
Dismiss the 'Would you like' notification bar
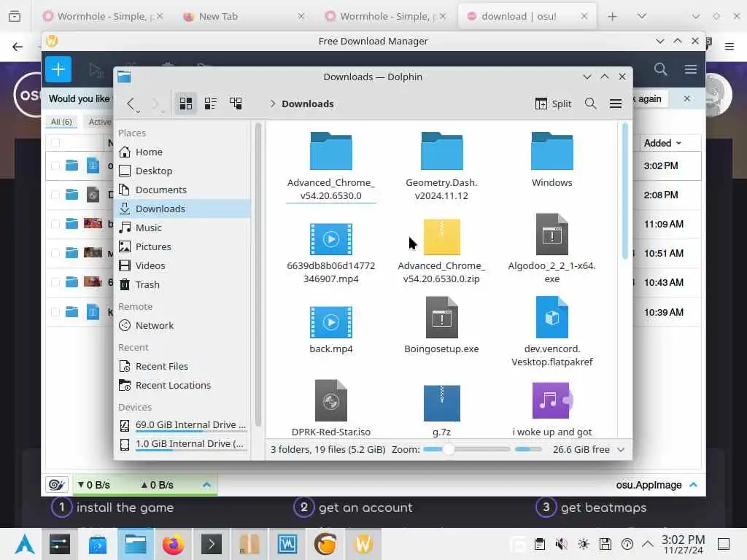[686, 98]
